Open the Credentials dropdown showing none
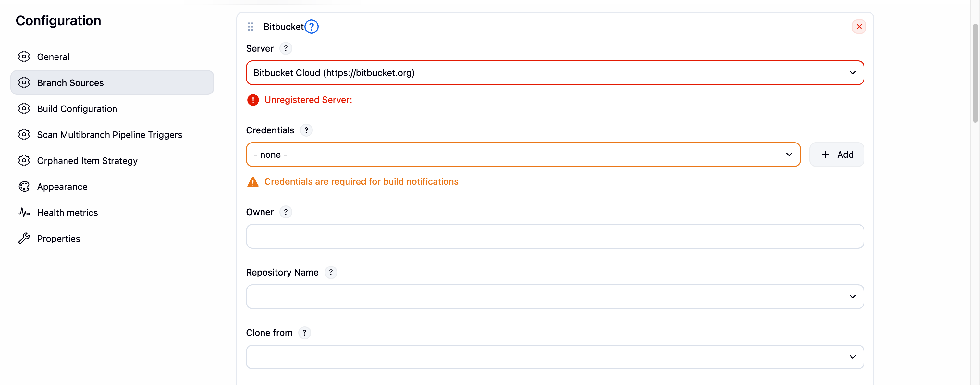This screenshot has height=385, width=980. 523,155
